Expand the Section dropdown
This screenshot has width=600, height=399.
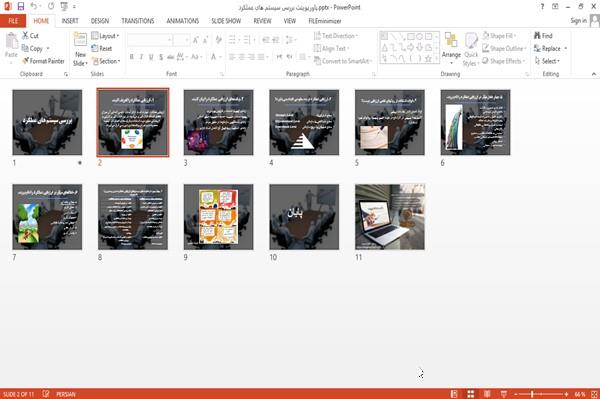click(106, 61)
